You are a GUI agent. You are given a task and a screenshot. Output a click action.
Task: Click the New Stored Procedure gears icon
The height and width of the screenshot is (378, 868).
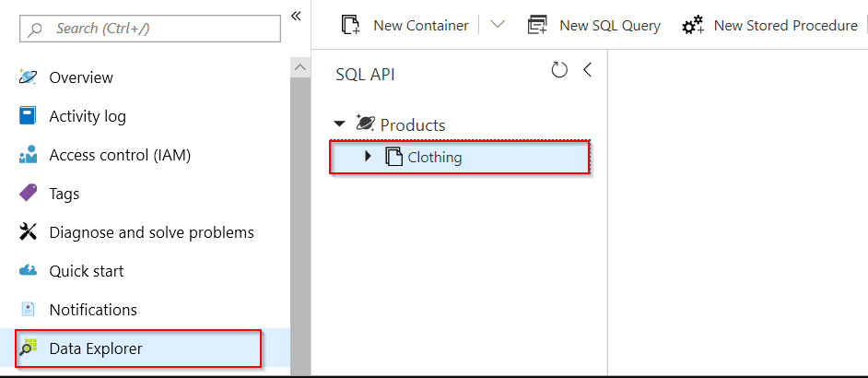[x=693, y=26]
